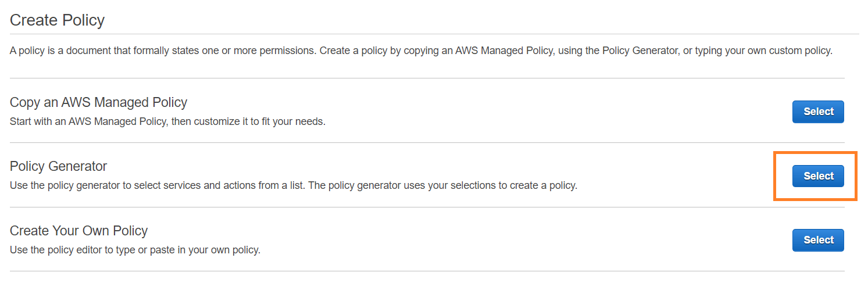This screenshot has height=283, width=868.
Task: Click 'Start with an AWS Managed Policy' description
Action: coord(87,123)
